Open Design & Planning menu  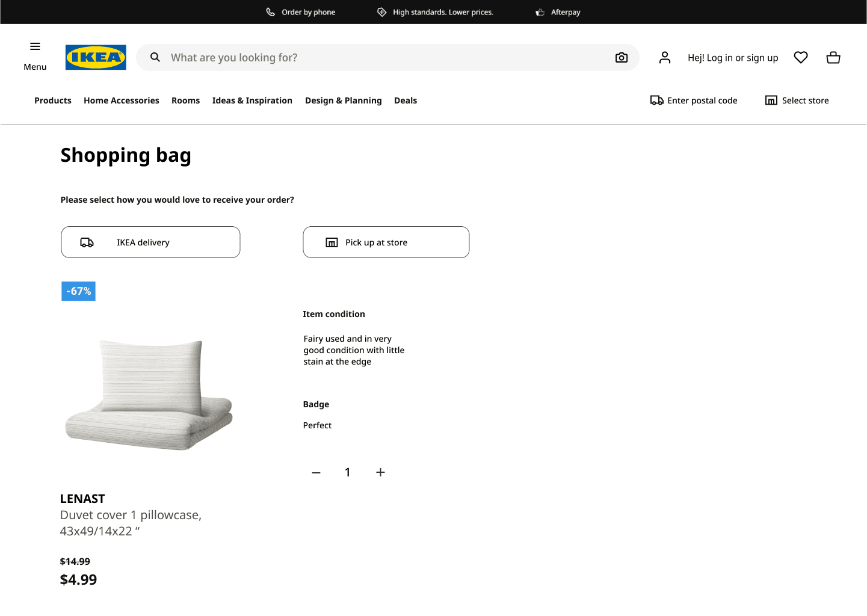point(344,100)
